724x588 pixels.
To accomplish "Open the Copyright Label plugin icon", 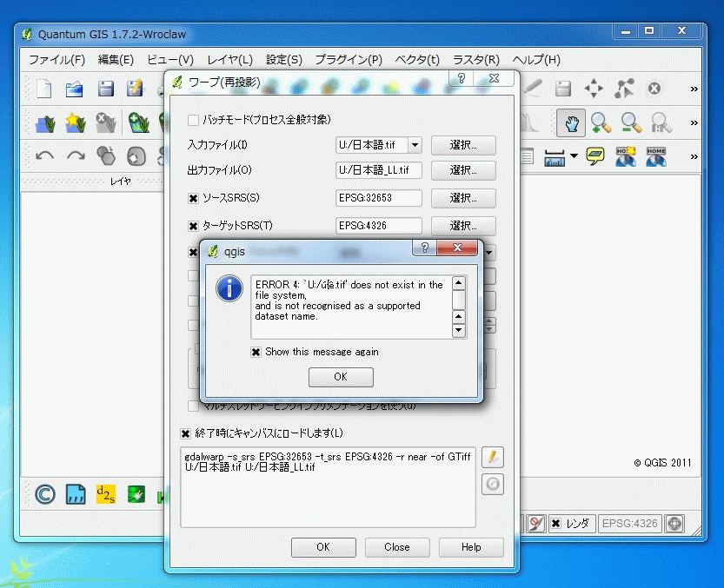I will [44, 494].
